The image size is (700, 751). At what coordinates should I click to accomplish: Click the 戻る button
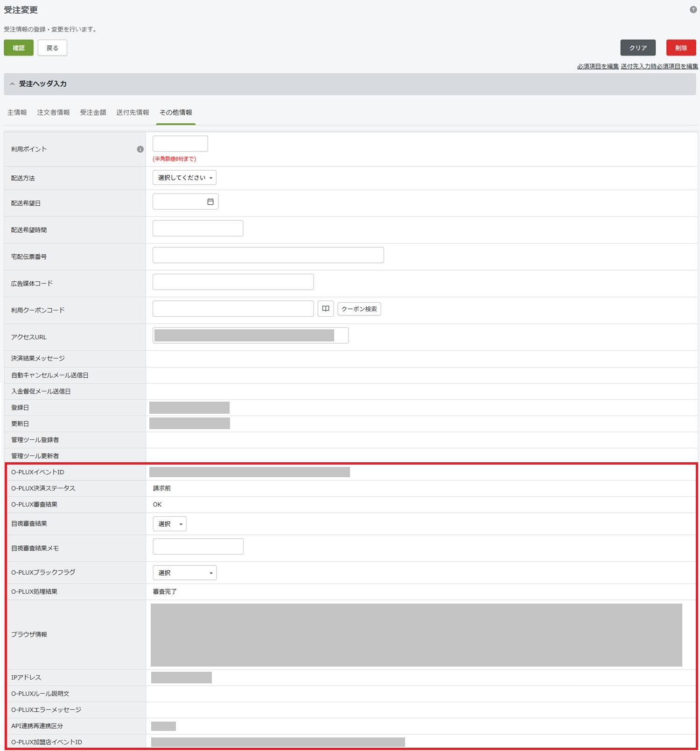[52, 48]
